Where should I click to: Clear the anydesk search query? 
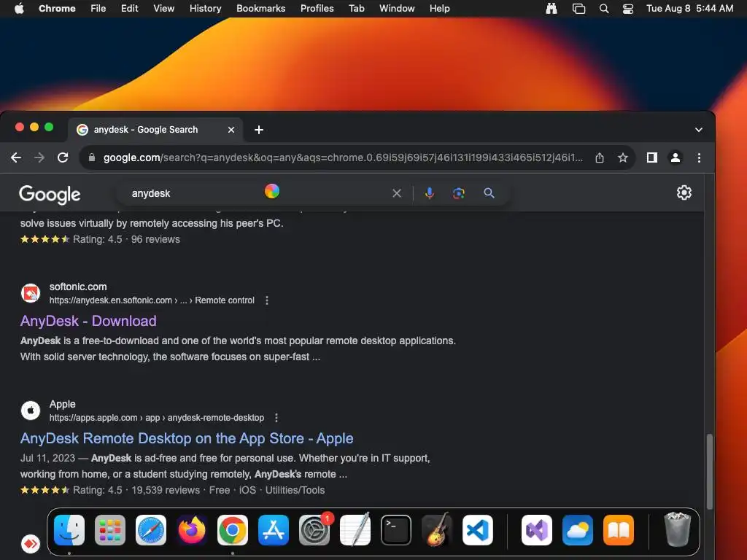coord(396,193)
